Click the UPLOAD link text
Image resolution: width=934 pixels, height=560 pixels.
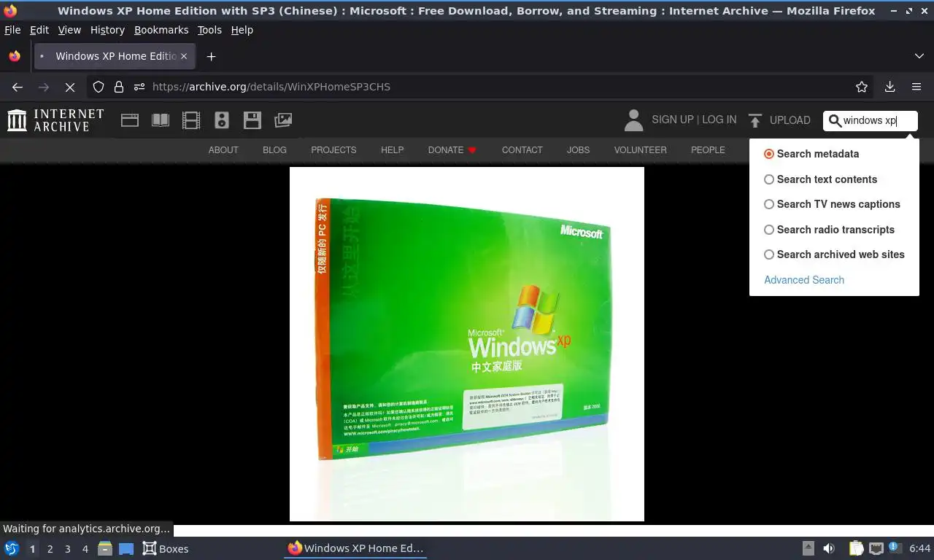(x=790, y=120)
